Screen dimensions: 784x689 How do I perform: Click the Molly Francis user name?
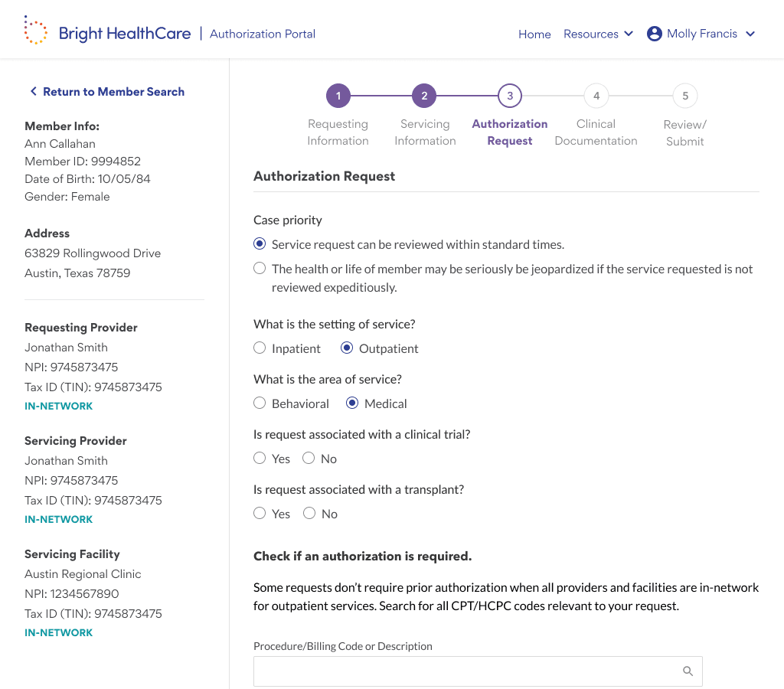pyautogui.click(x=702, y=34)
